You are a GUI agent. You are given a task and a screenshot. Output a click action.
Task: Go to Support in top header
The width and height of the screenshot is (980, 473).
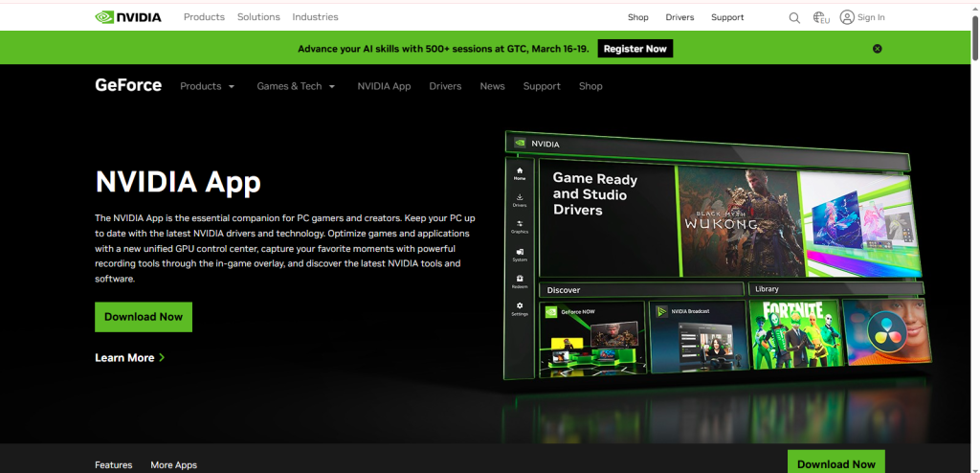coord(727,17)
